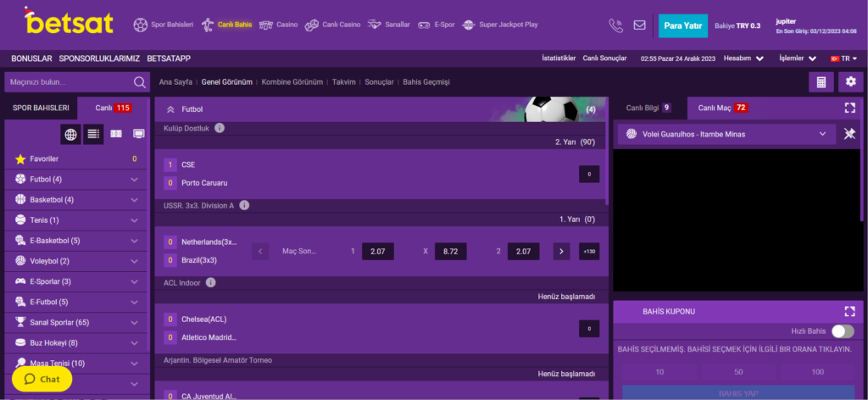
Task: Open the İşlemler dropdown
Action: point(798,58)
